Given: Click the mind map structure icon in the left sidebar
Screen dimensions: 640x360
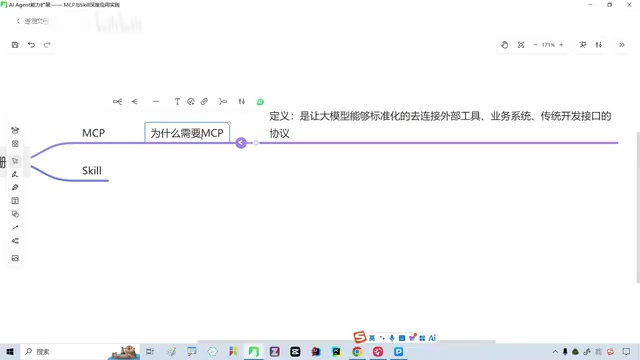Looking at the screenshot, I should click(15, 241).
